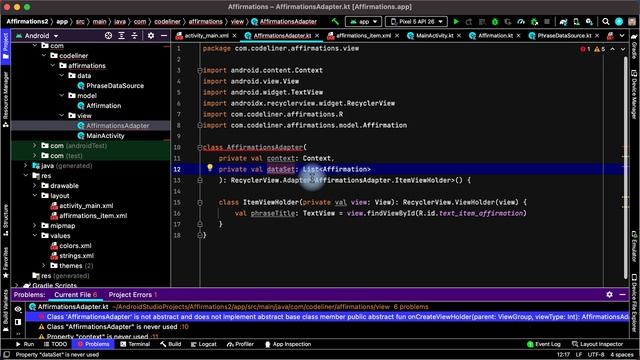Close the AffirmationsAdapter.kt tab
This screenshot has height=360, width=640.
tap(317, 36)
